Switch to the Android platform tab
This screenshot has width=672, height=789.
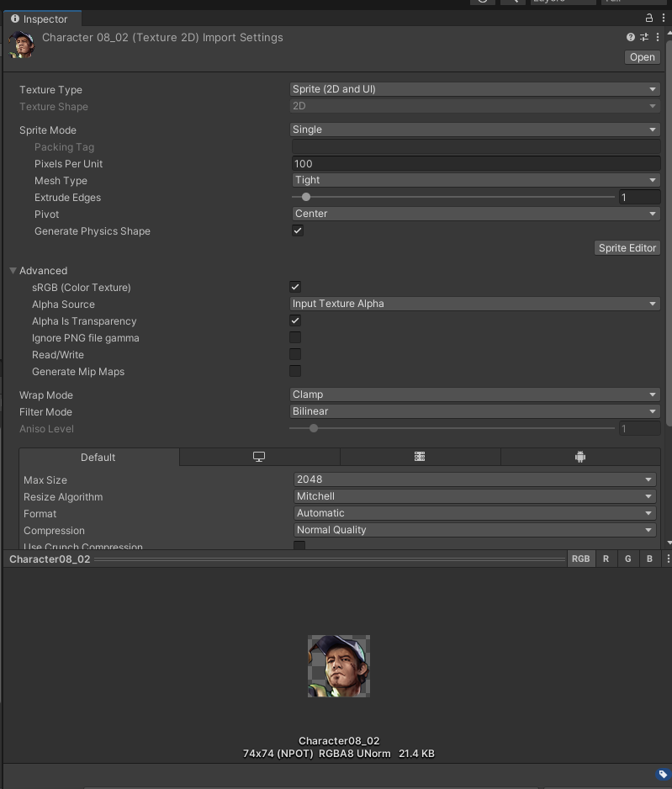click(579, 457)
